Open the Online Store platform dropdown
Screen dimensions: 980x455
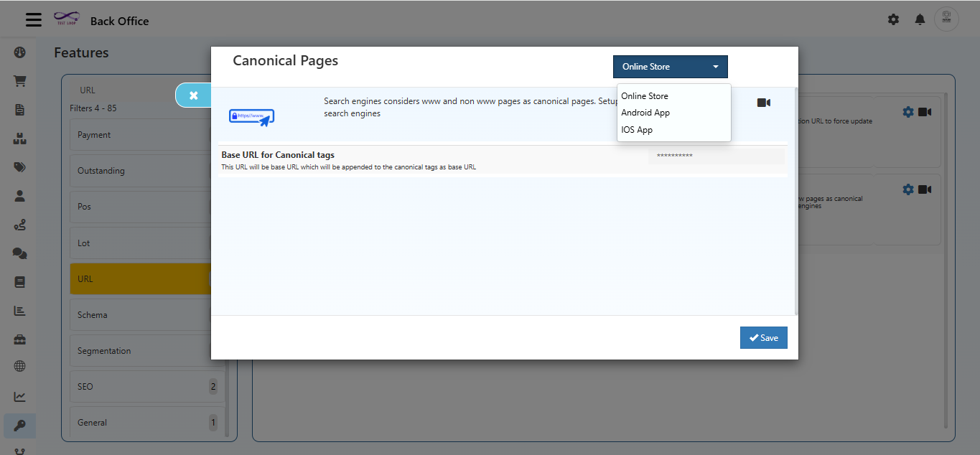pos(669,66)
